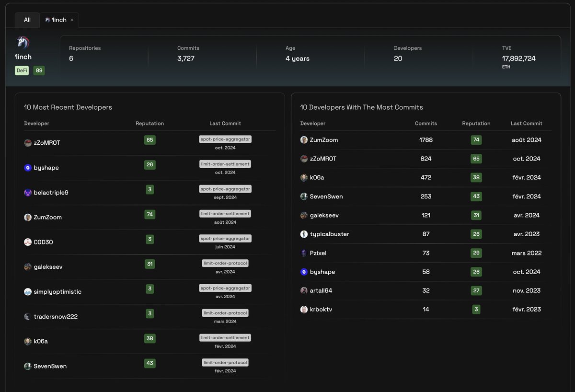Image resolution: width=575 pixels, height=392 pixels.
Task: Click the DeFi category badge
Action: coord(22,70)
